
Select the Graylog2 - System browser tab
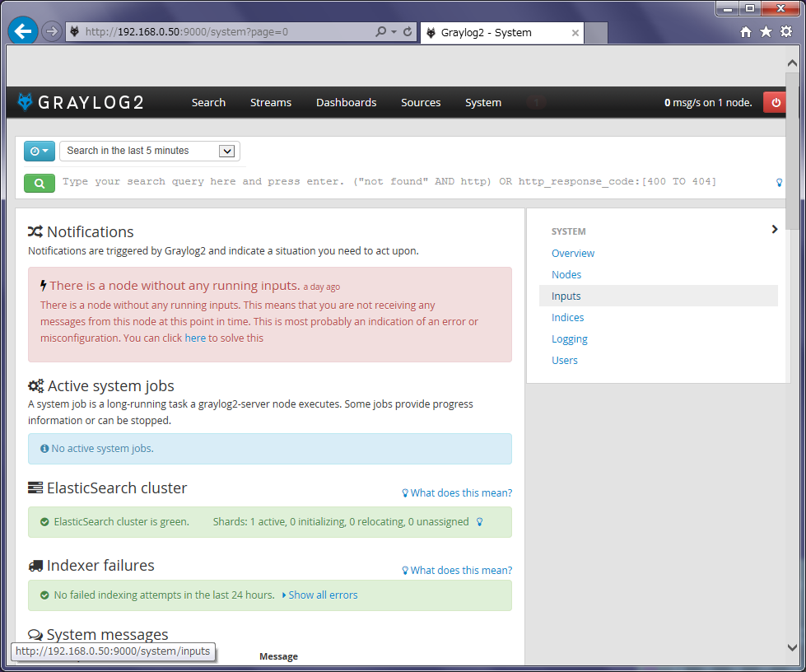point(501,33)
